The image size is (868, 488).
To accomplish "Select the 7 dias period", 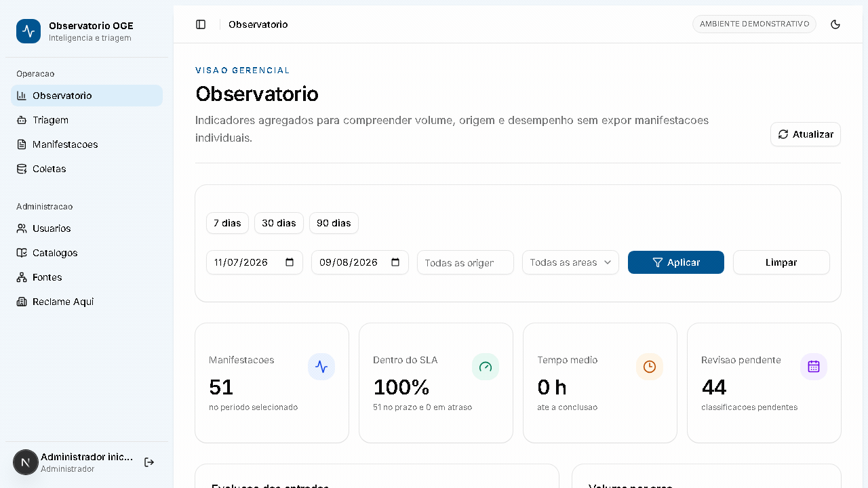I will pos(227,223).
